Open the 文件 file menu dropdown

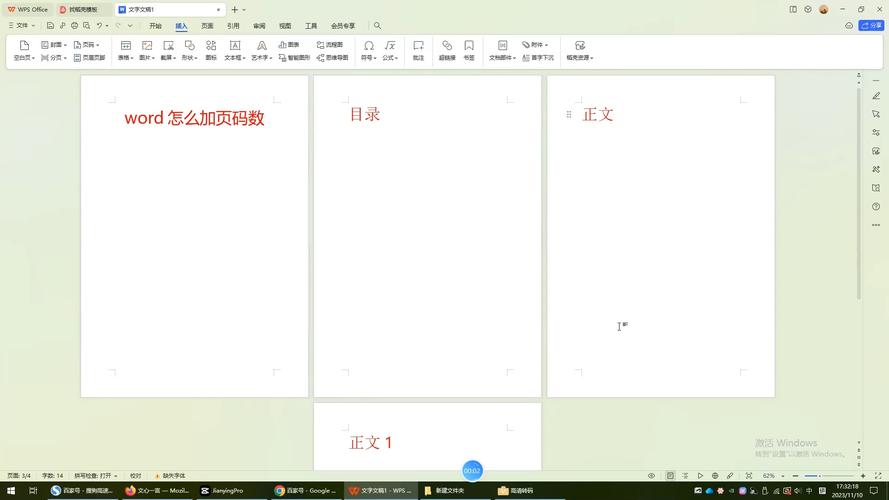pyautogui.click(x=22, y=26)
